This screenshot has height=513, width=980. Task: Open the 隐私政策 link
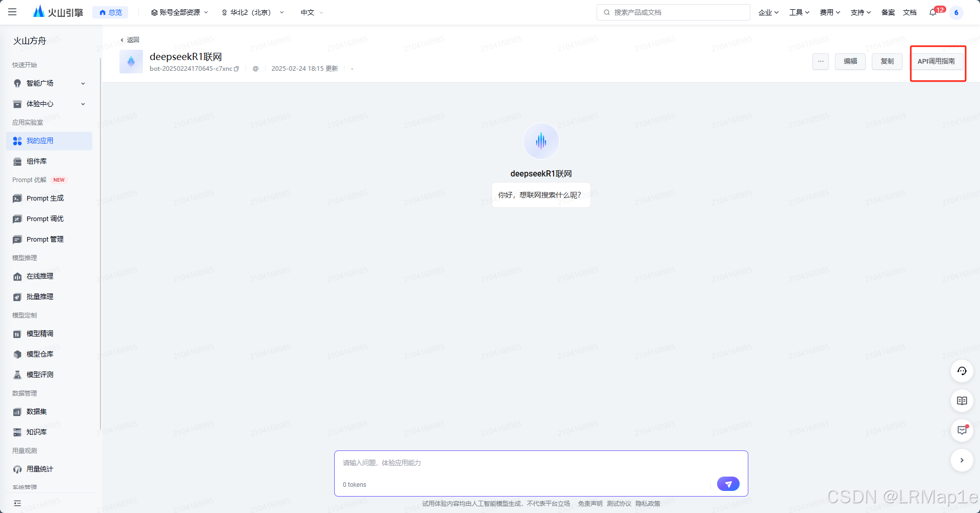tap(648, 504)
